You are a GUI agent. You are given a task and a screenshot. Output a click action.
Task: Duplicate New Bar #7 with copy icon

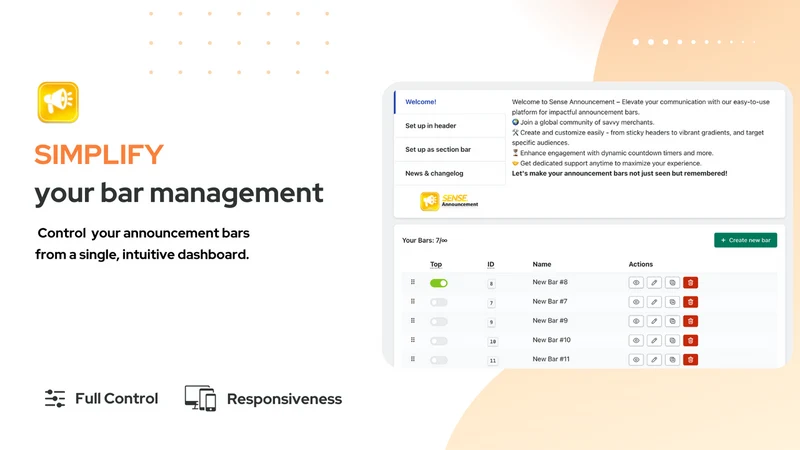click(672, 302)
